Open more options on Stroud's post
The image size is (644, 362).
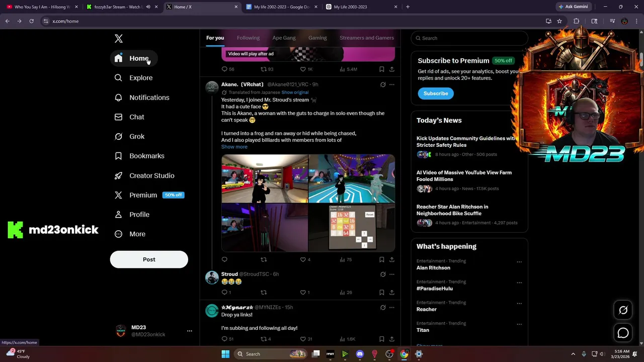click(x=392, y=274)
